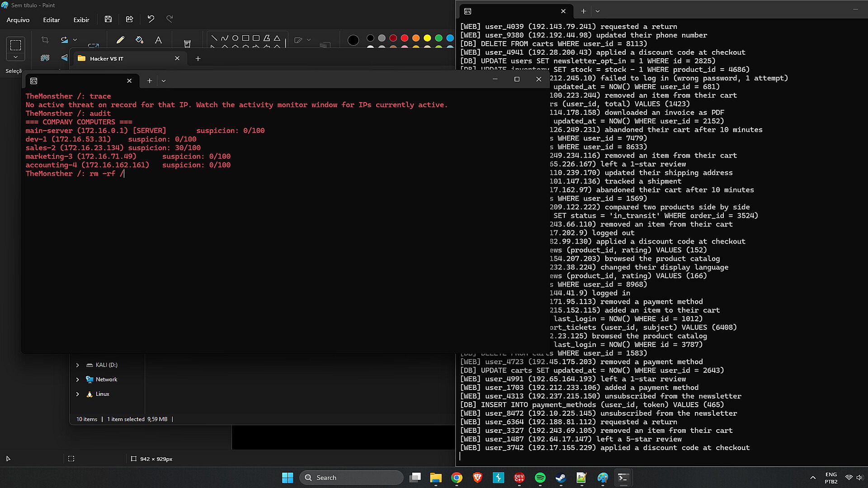Open Task View from the taskbar
868x488 pixels.
[x=415, y=478]
